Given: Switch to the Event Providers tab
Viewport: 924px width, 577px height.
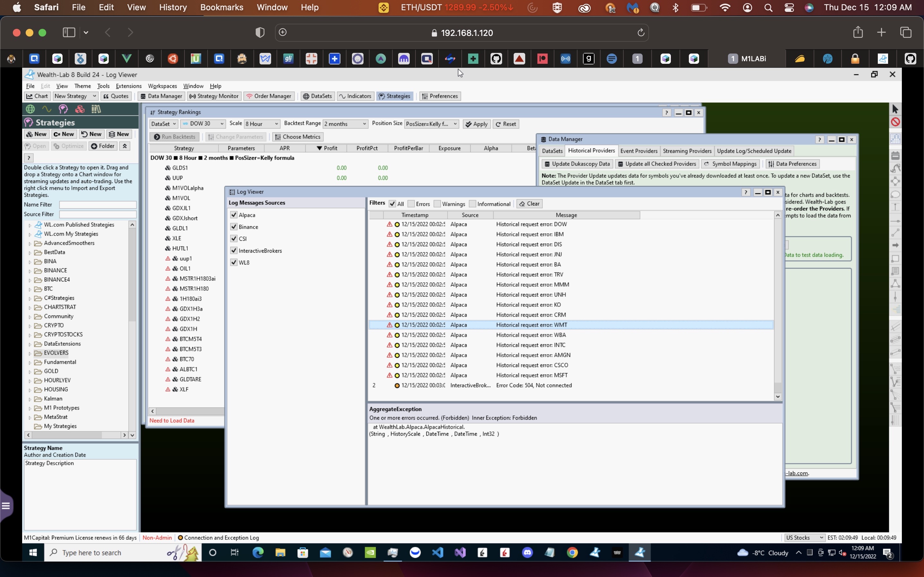Looking at the screenshot, I should pos(638,151).
